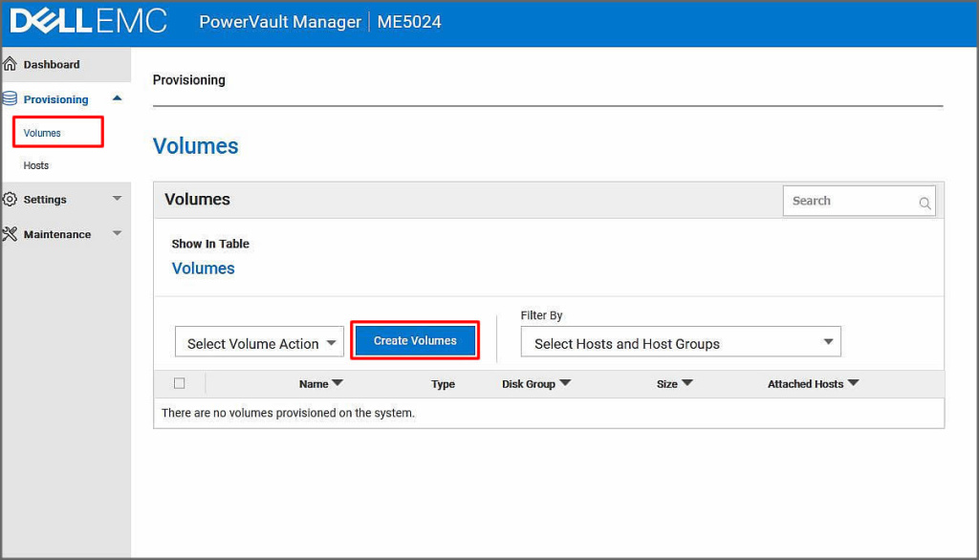
Task: Toggle the select-all volumes checkbox
Action: pos(179,383)
